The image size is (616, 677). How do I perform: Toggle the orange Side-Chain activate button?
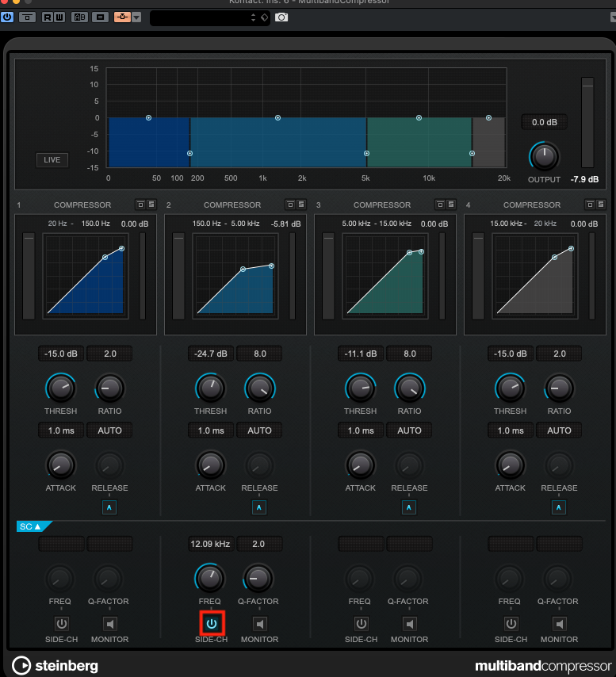[x=123, y=17]
